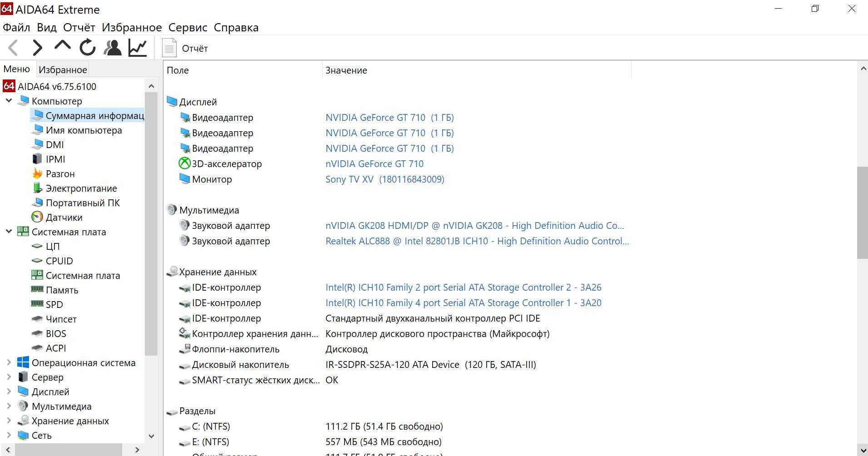The height and width of the screenshot is (456, 868).
Task: Go back with the left arrow button
Action: 13,48
